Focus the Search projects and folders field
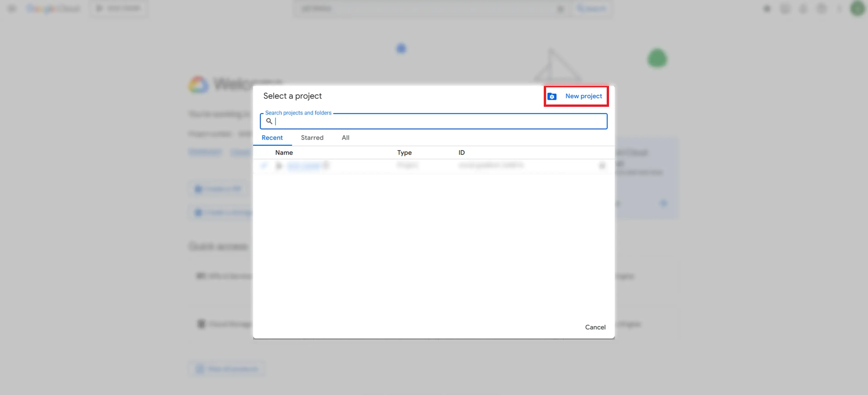The width and height of the screenshot is (868, 395). point(438,121)
